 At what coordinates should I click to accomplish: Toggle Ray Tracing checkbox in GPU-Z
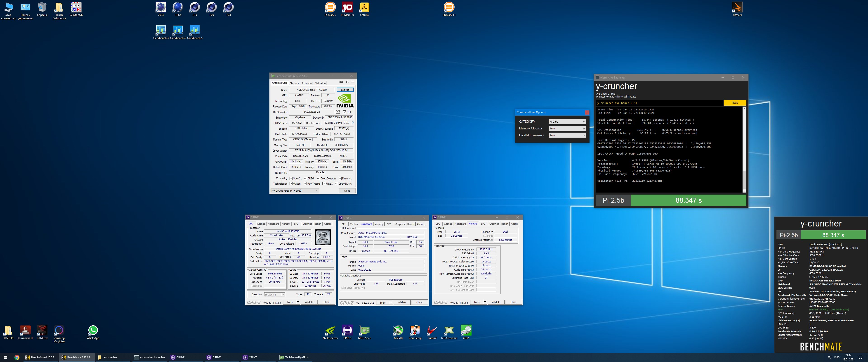click(305, 184)
